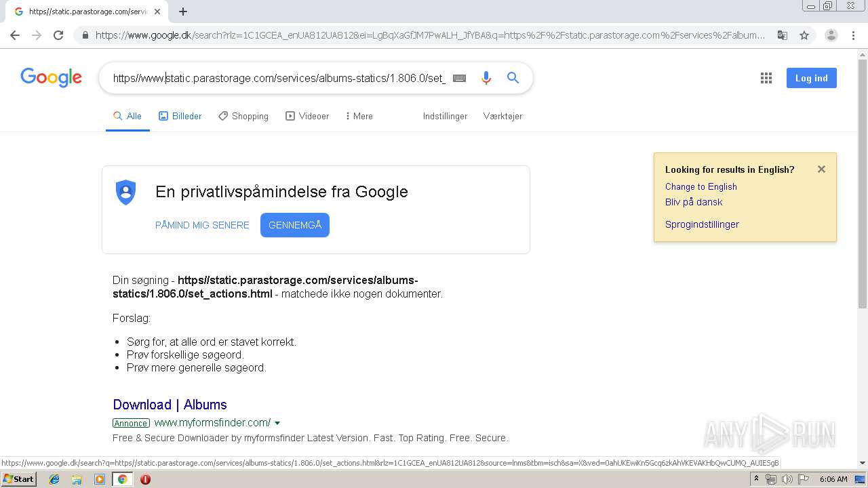Switch to the Billeder tab
The width and height of the screenshot is (868, 488).
180,116
